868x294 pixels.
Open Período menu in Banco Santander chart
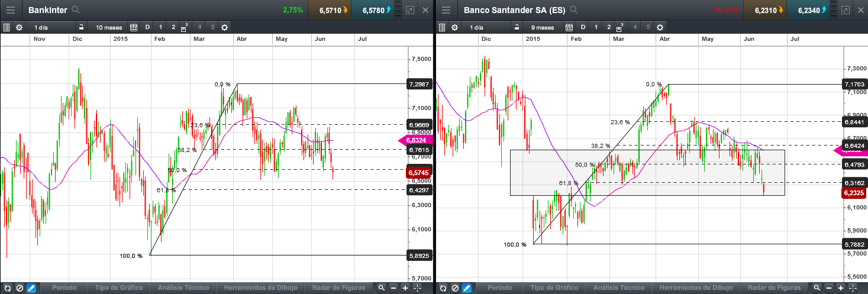(x=499, y=288)
